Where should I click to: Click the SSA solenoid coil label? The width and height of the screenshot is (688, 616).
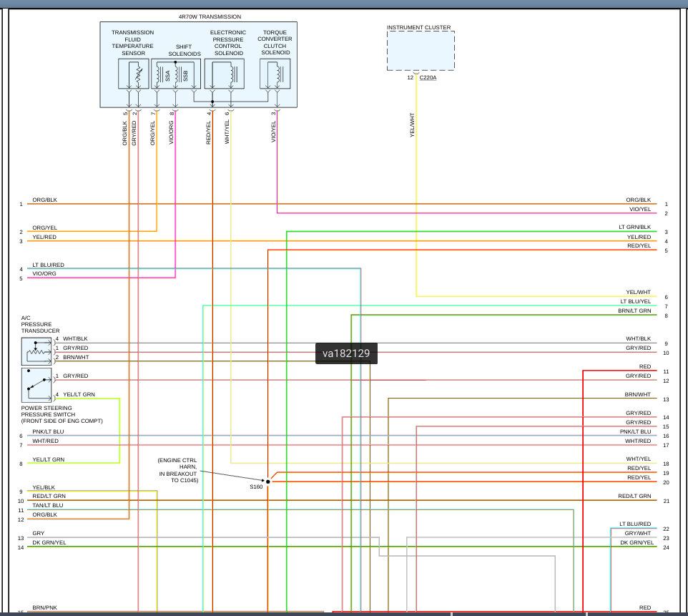pos(167,76)
